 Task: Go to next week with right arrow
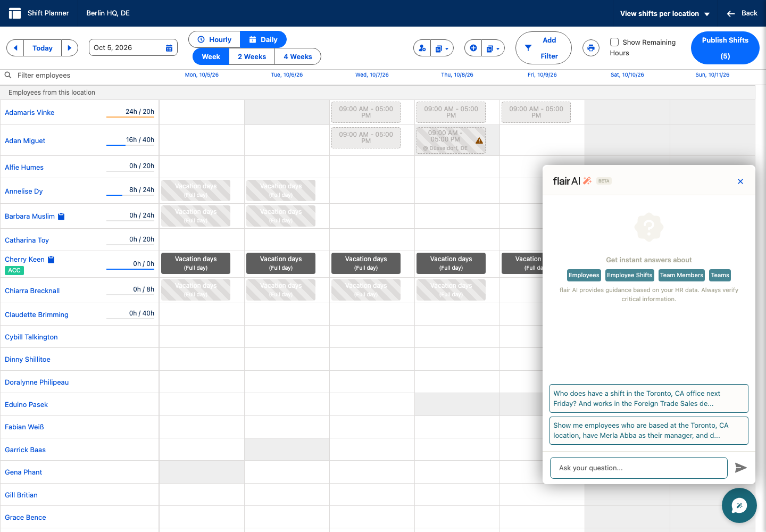click(x=70, y=48)
